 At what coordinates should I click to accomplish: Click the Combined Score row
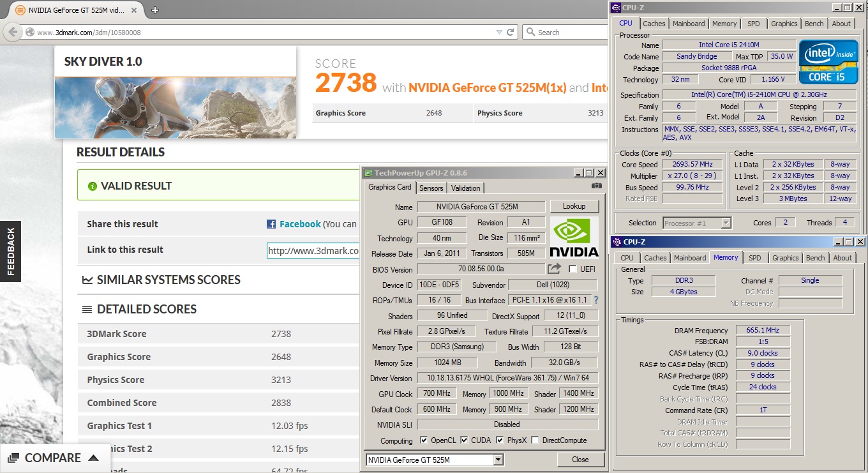click(x=218, y=403)
